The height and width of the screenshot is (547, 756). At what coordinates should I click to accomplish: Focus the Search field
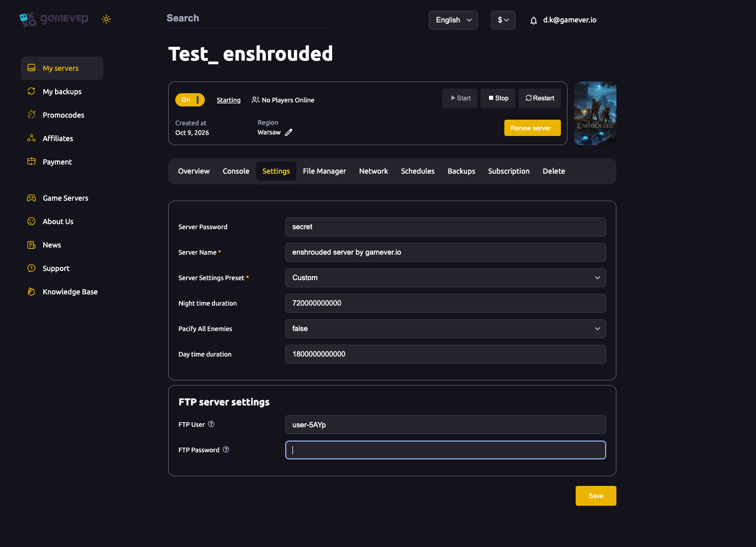click(248, 18)
